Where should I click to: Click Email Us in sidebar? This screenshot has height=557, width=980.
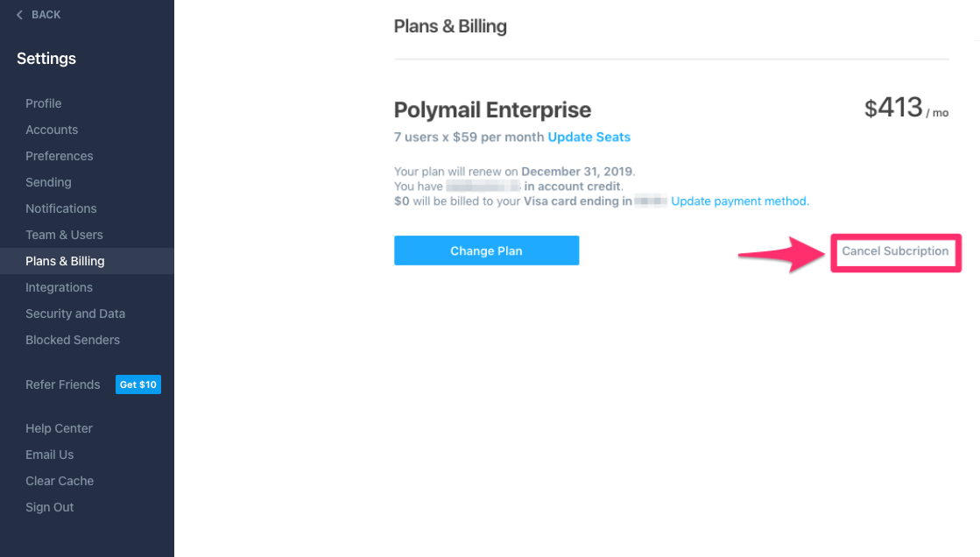click(x=49, y=455)
